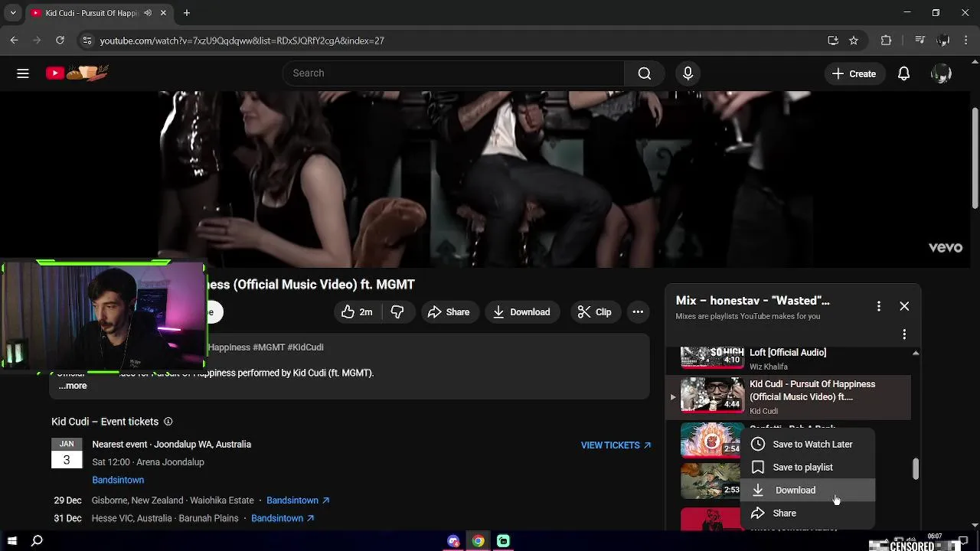Create a Clip of the video
Image resolution: width=980 pixels, height=551 pixels.
click(594, 311)
